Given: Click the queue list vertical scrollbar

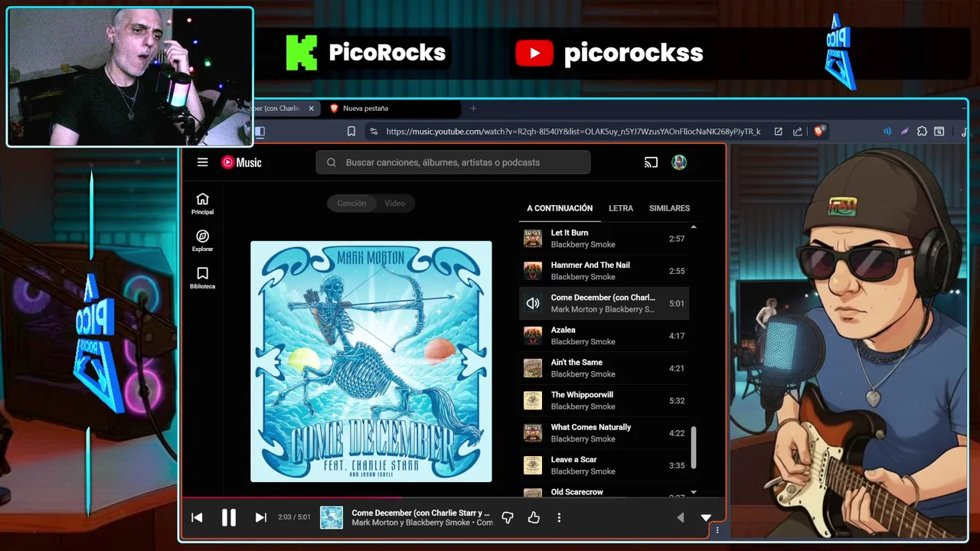Looking at the screenshot, I should click(694, 448).
